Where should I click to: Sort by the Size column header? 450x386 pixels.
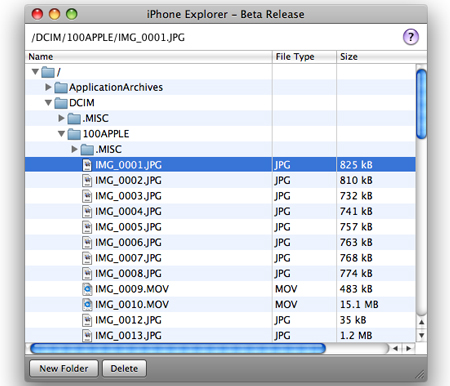coord(381,57)
